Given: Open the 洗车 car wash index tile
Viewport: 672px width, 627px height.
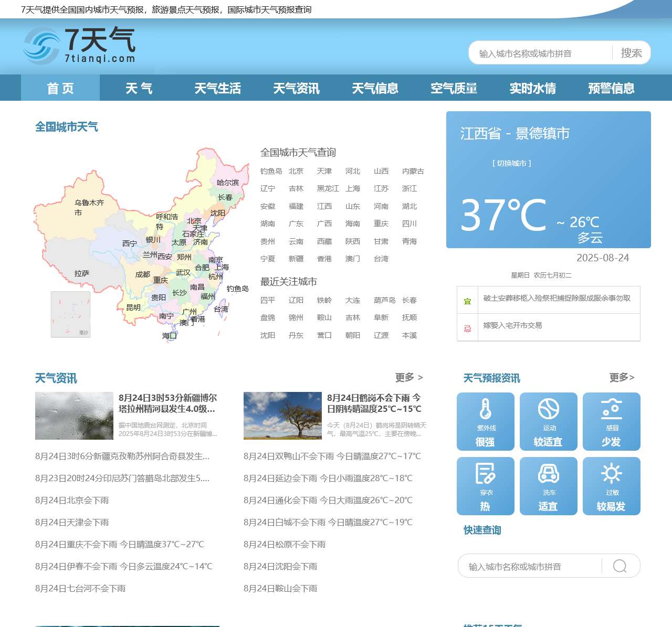Looking at the screenshot, I should [x=549, y=486].
